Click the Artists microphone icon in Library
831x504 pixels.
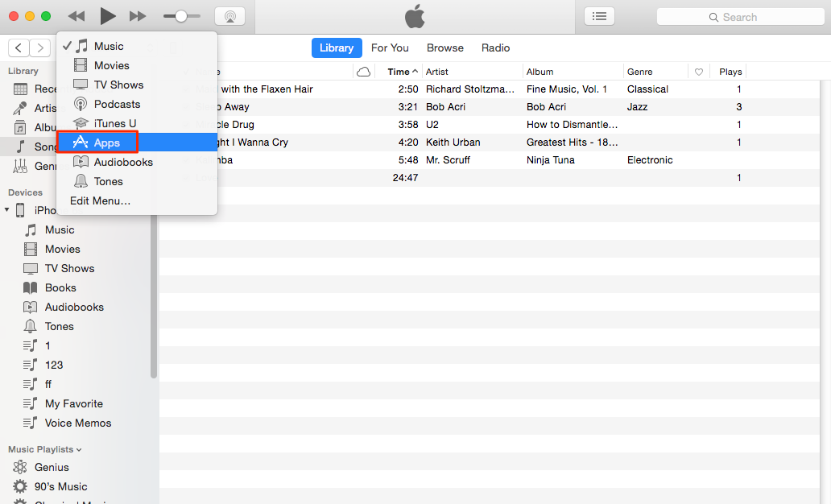20,108
